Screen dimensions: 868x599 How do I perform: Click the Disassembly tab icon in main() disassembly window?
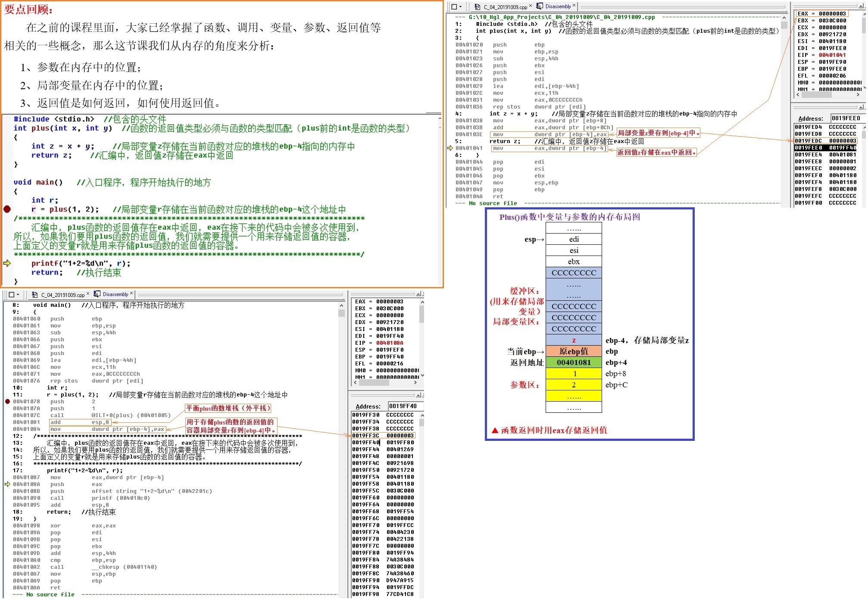tap(97, 294)
